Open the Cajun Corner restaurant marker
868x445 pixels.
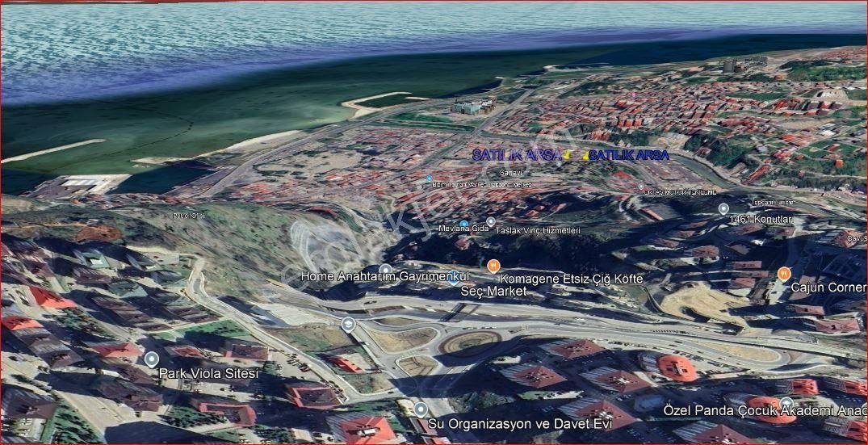(783, 274)
